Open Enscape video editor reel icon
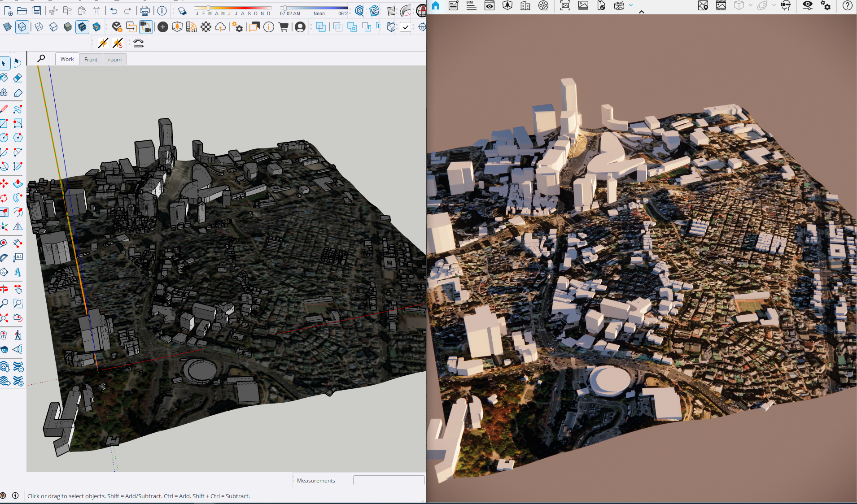The width and height of the screenshot is (857, 504). coord(543,6)
